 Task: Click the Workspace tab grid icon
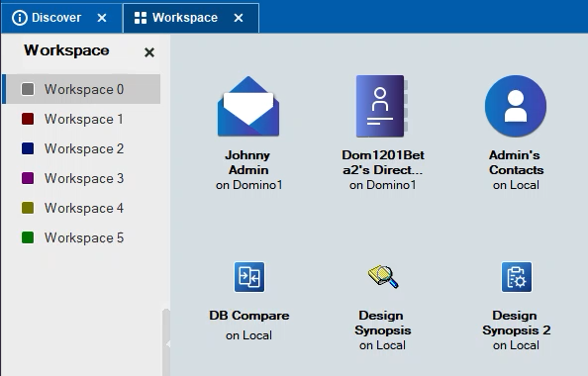[x=141, y=18]
